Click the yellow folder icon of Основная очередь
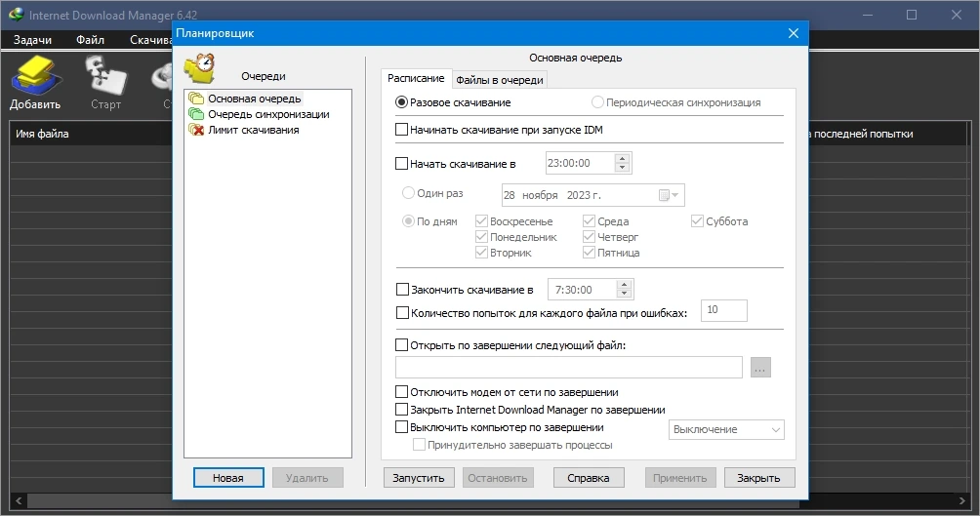 [196, 99]
